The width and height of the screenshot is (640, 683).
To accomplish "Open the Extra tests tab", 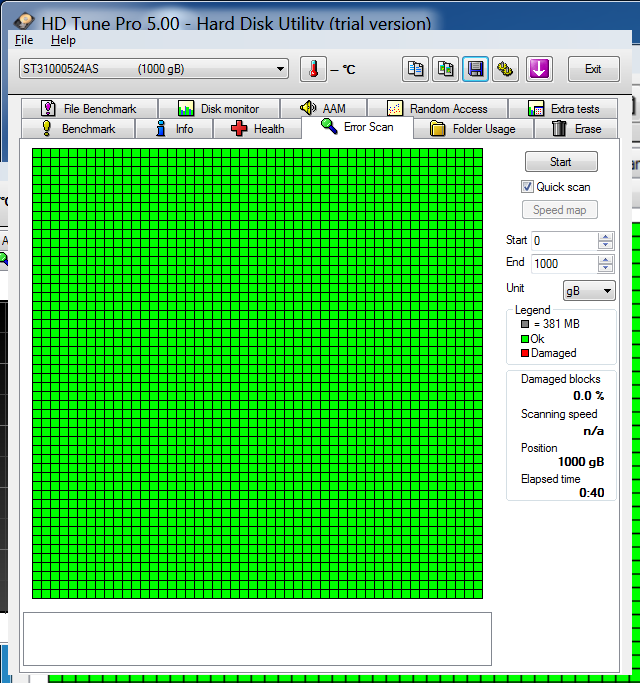I will (x=563, y=108).
